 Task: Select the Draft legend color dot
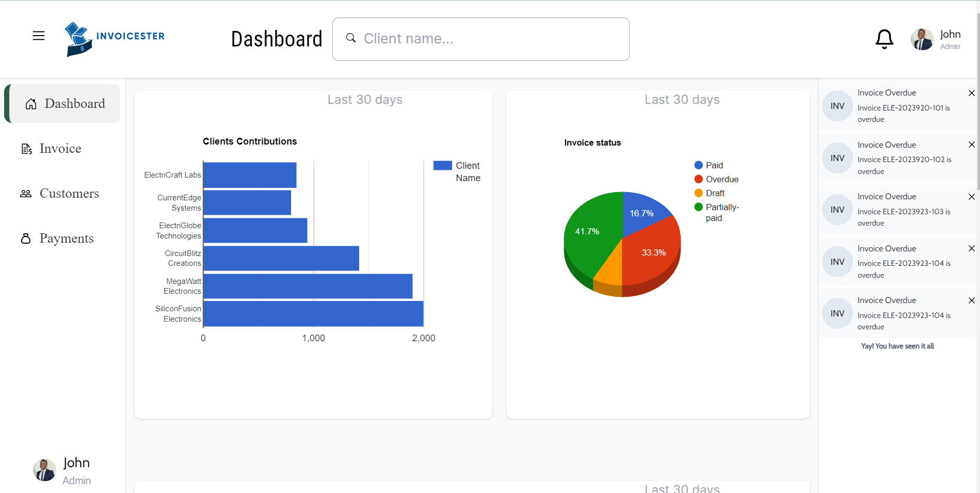[699, 193]
